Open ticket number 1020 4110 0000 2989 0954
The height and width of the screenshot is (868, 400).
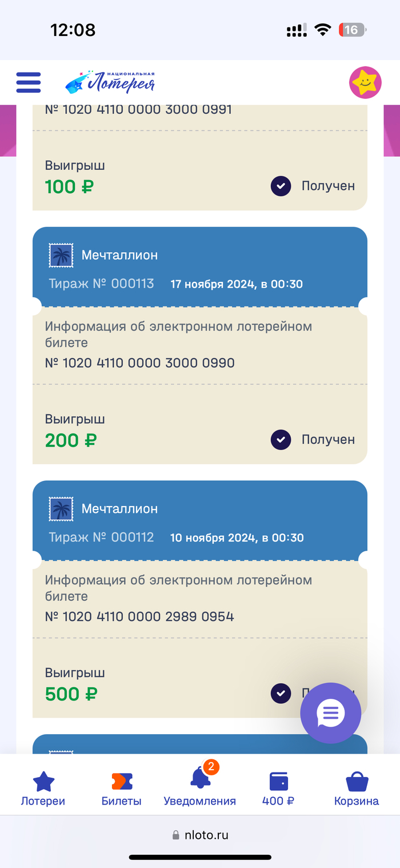[140, 617]
